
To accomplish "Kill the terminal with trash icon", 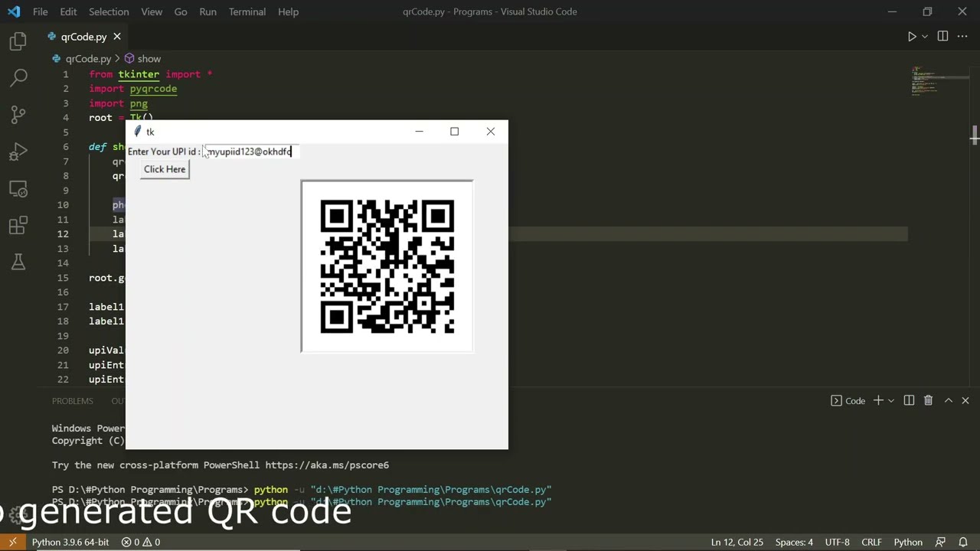I will coord(928,400).
